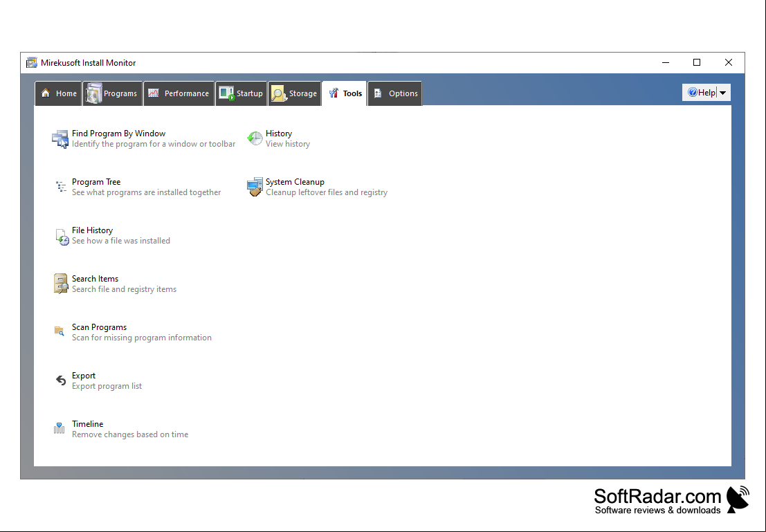
Task: Open the Export label link
Action: pos(84,375)
